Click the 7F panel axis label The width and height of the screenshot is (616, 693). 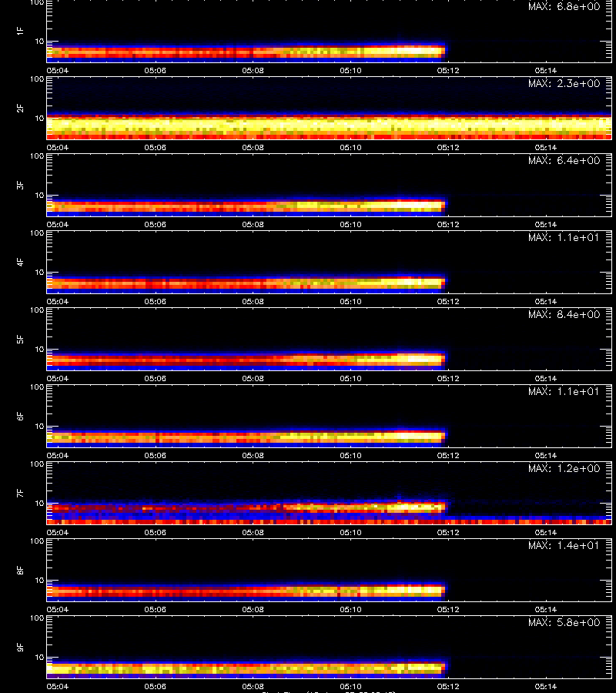click(x=20, y=493)
